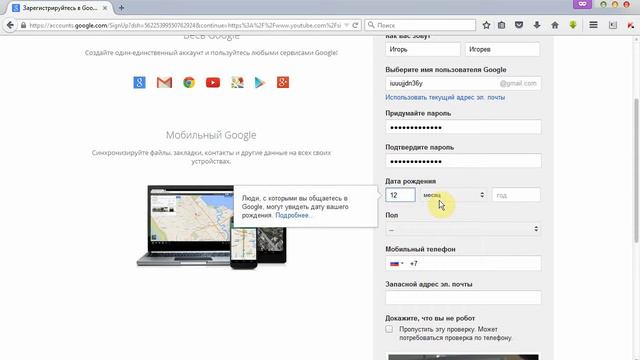Screen dimensions: 640x360
Task: Click 'Докажите, что вы не робот' text
Action: coord(430,318)
